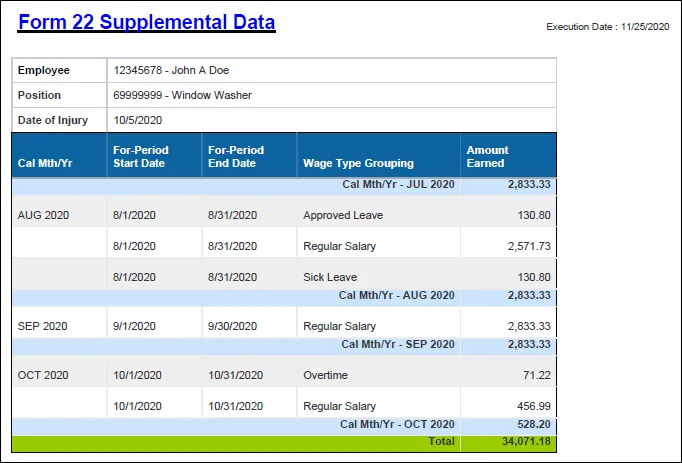Click the Date of Injury value 10/5/2020
Image resolution: width=682 pixels, height=463 pixels.
coord(138,120)
